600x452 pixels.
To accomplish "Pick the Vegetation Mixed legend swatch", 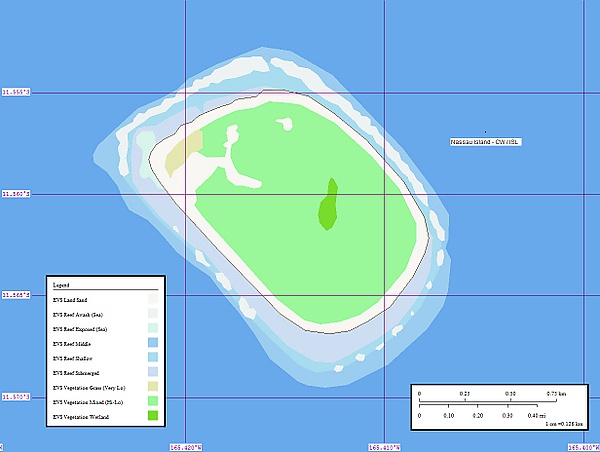I will [153, 401].
